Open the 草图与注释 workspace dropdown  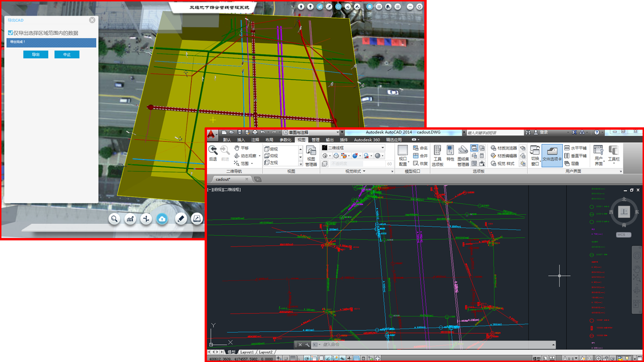click(x=311, y=132)
